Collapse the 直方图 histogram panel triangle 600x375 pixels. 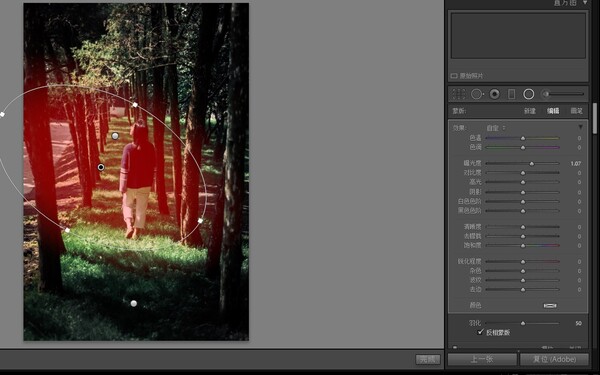(x=585, y=3)
